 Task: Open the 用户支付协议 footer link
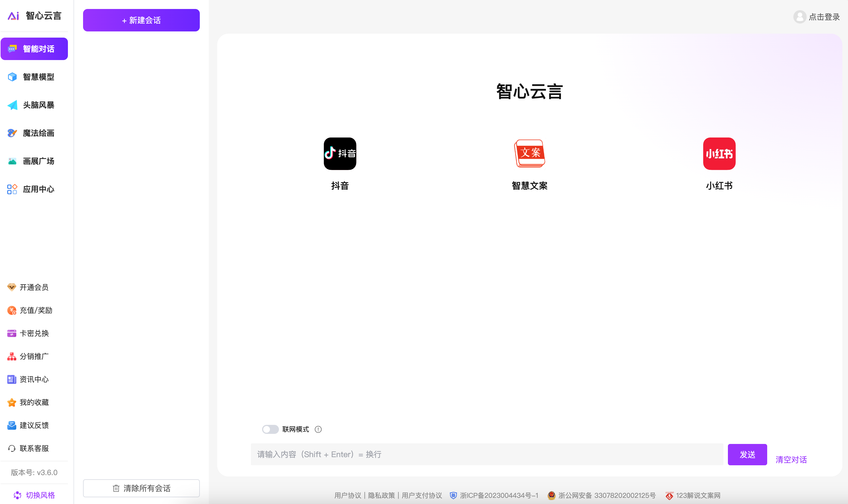coord(422,496)
